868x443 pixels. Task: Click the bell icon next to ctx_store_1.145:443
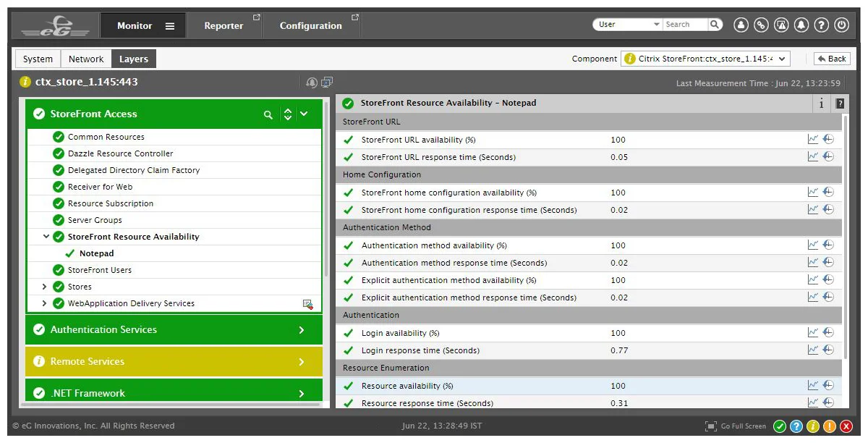point(312,83)
